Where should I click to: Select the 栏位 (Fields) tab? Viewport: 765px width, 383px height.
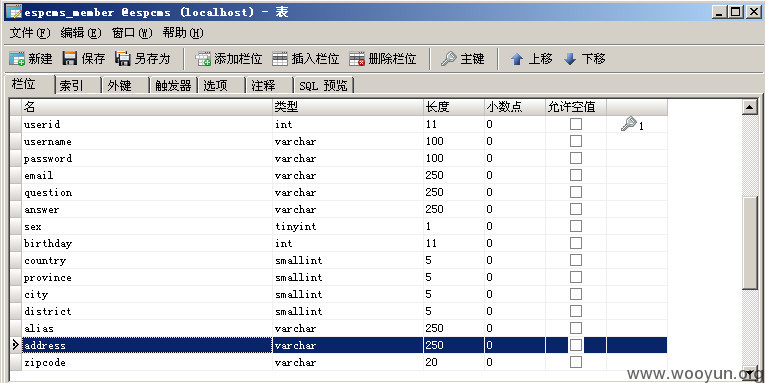(x=29, y=84)
